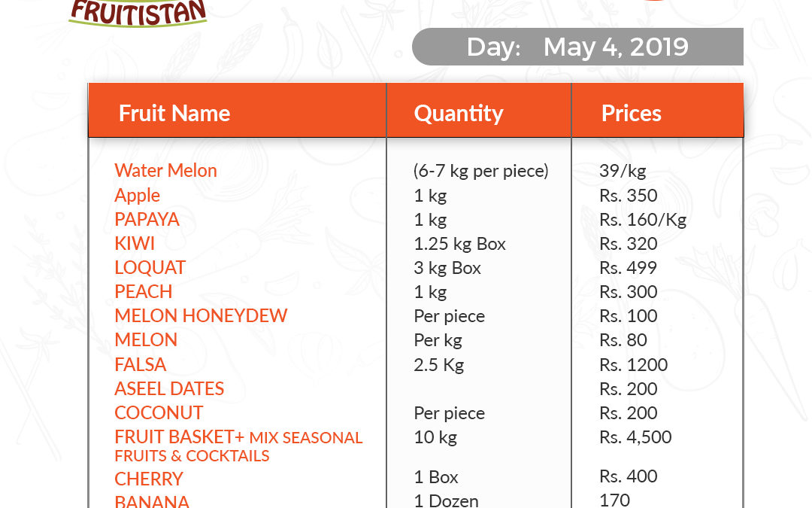Select the CHERRY fruit name

click(x=149, y=479)
